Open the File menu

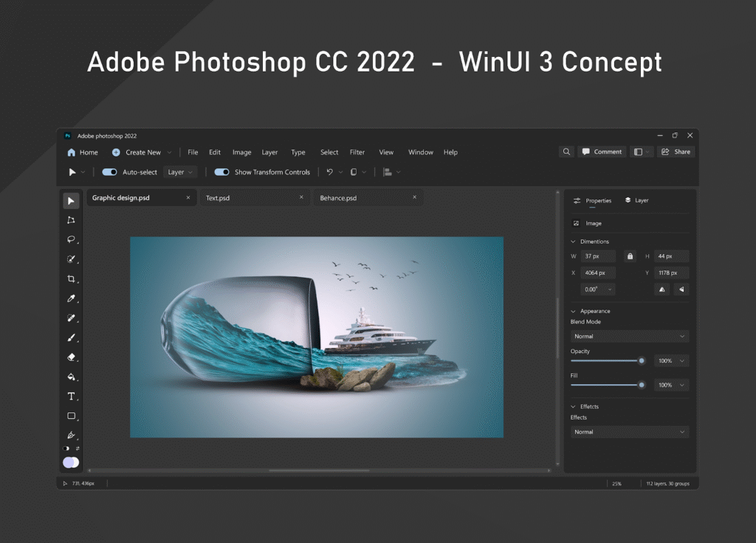point(193,152)
